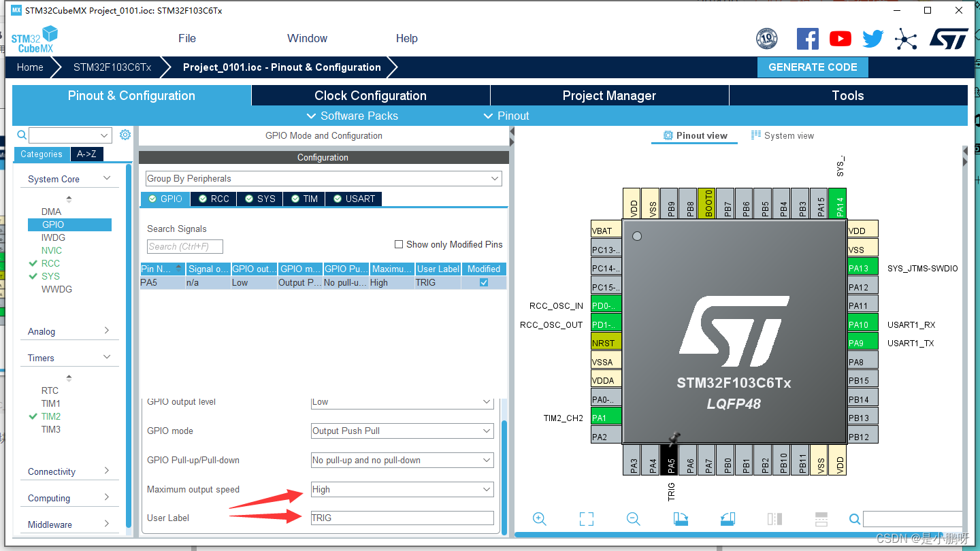The image size is (980, 551).
Task: Switch to the RCC configuration tab
Action: (214, 199)
